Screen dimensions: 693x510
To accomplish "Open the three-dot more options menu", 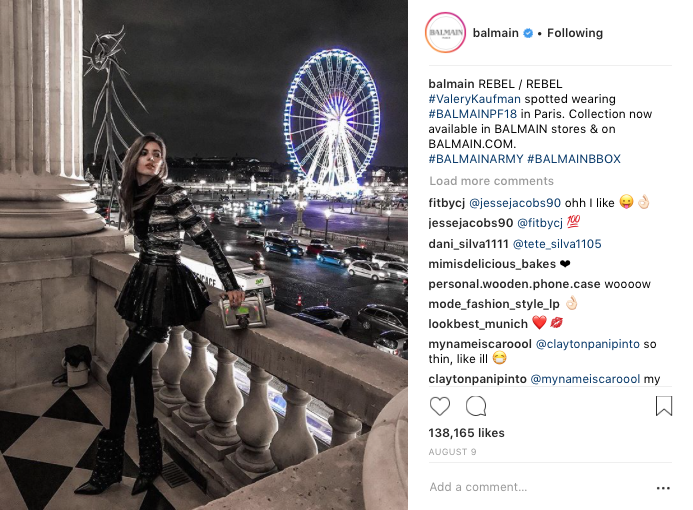I will 663,488.
